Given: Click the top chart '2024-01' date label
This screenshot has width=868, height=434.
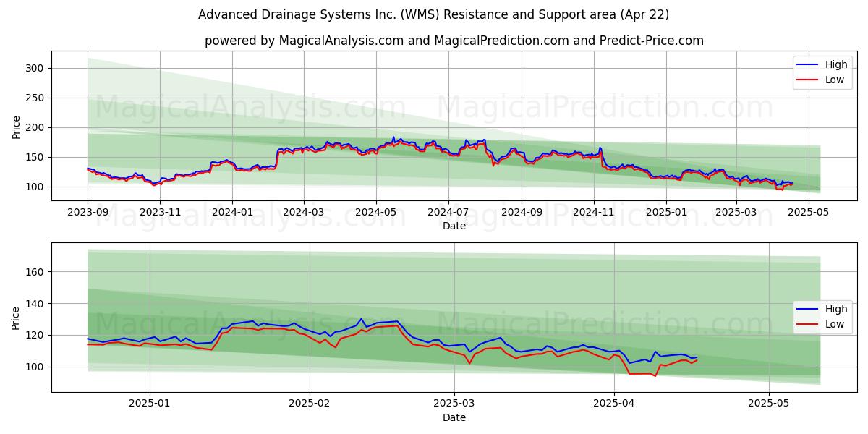Looking at the screenshot, I should point(232,213).
